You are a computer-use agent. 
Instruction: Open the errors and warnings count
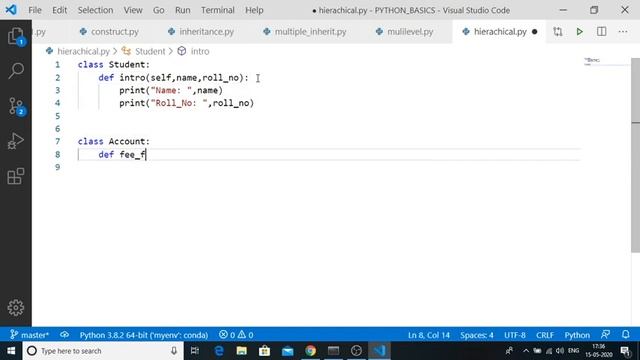pos(236,335)
